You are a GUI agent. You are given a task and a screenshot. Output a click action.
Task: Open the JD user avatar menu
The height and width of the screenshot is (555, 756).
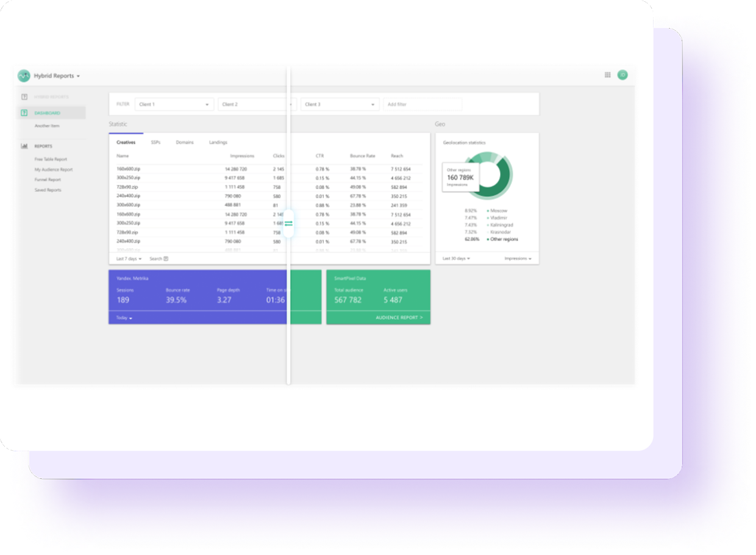(x=622, y=75)
